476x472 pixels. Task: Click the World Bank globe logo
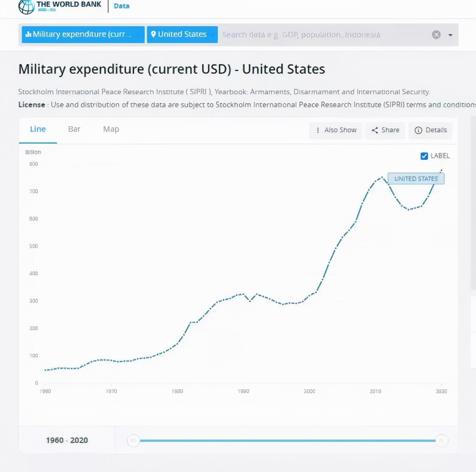[x=27, y=6]
